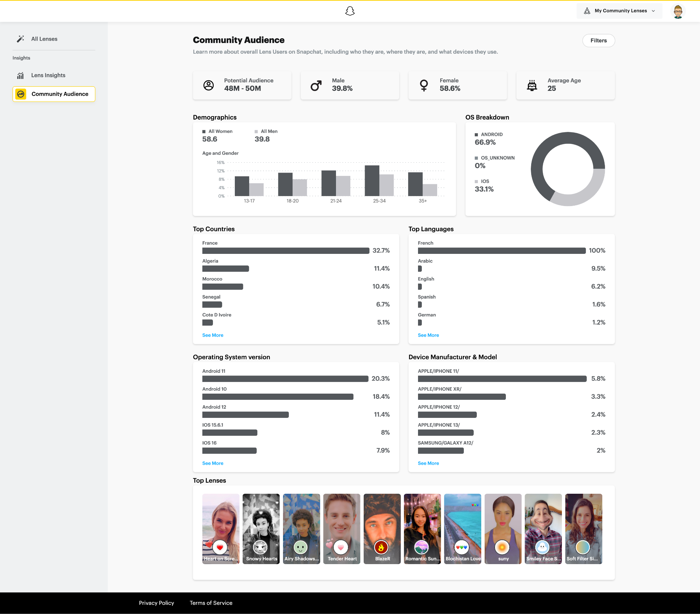Viewport: 700px width, 614px height.
Task: Click the Snapchat ghost logo
Action: pyautogui.click(x=350, y=11)
